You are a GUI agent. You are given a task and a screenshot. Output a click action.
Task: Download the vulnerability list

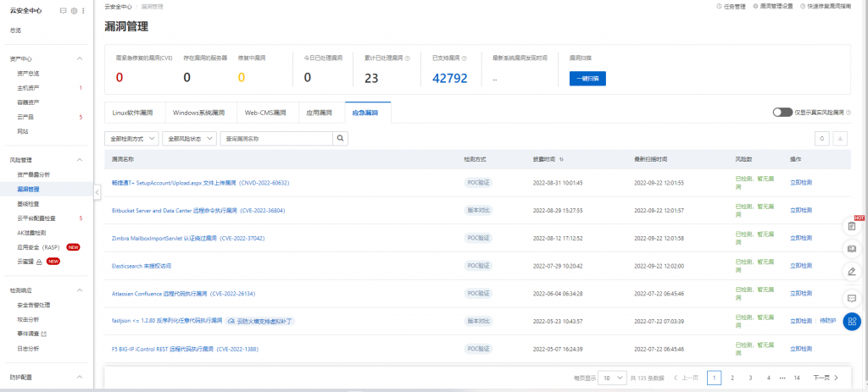coord(840,139)
